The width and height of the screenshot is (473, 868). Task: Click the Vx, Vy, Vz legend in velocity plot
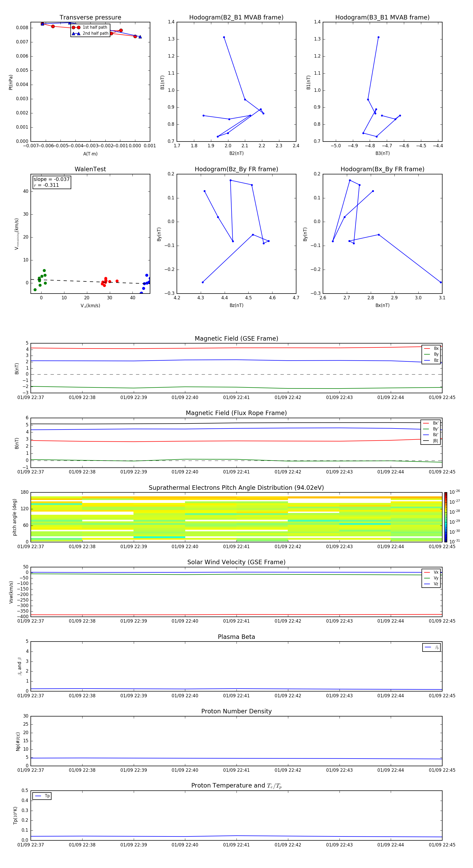coord(431,578)
